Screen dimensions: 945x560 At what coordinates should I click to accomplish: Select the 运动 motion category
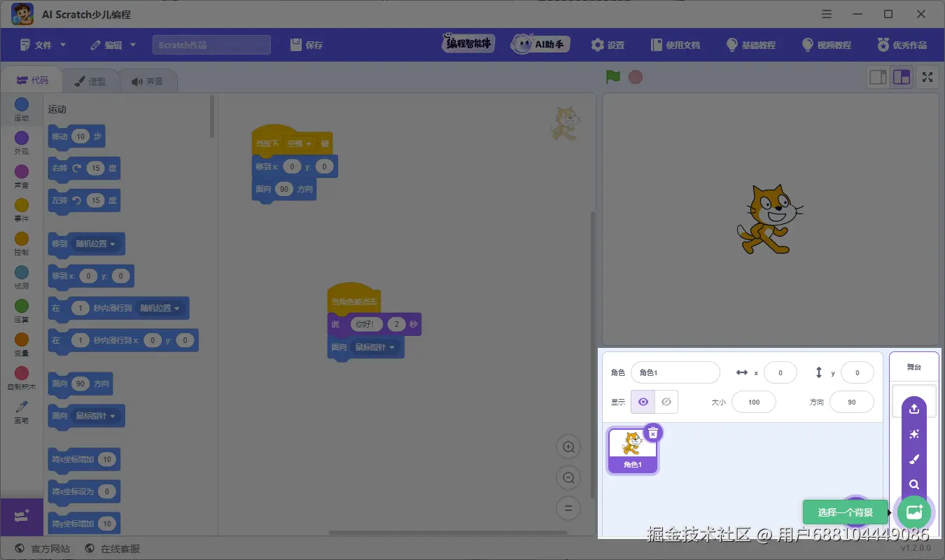click(22, 109)
